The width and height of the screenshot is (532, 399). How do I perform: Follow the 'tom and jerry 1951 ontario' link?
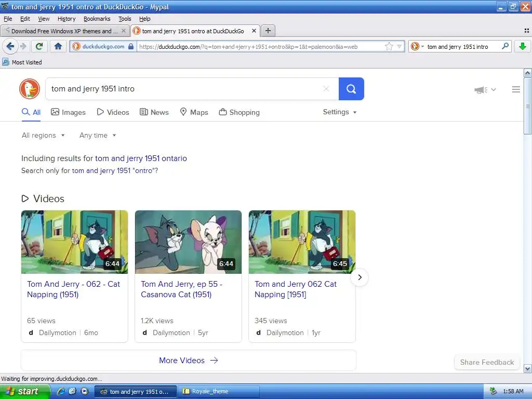pos(141,158)
